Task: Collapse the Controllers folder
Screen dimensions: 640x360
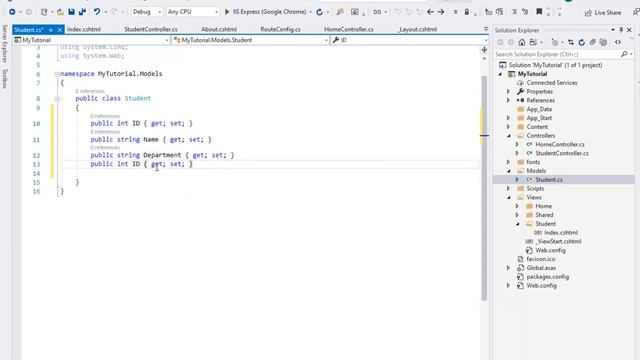Action: click(509, 136)
